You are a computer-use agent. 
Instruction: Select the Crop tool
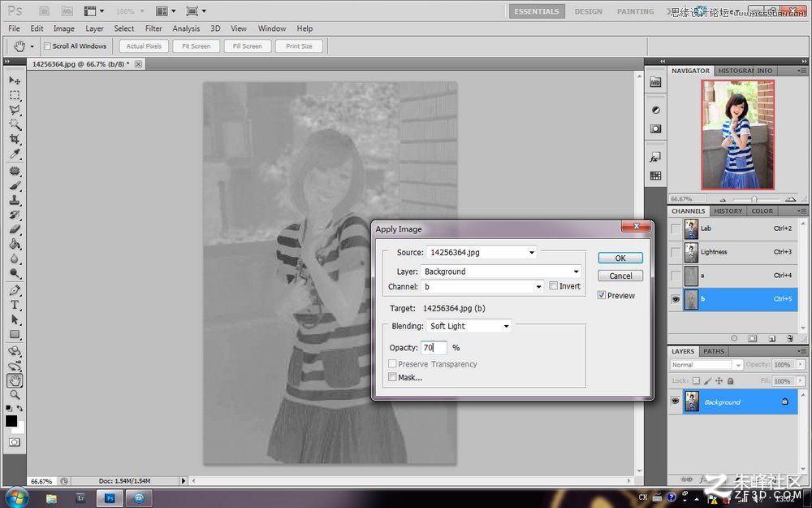[15, 139]
